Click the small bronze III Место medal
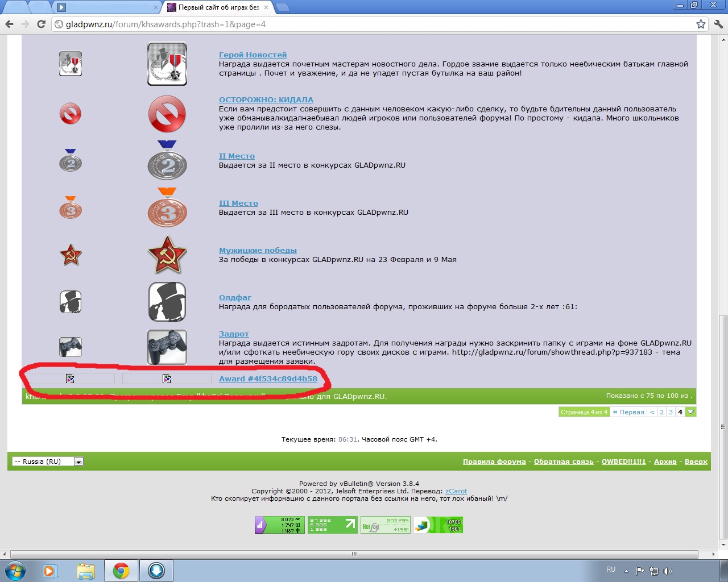The image size is (728, 582). pyautogui.click(x=71, y=208)
